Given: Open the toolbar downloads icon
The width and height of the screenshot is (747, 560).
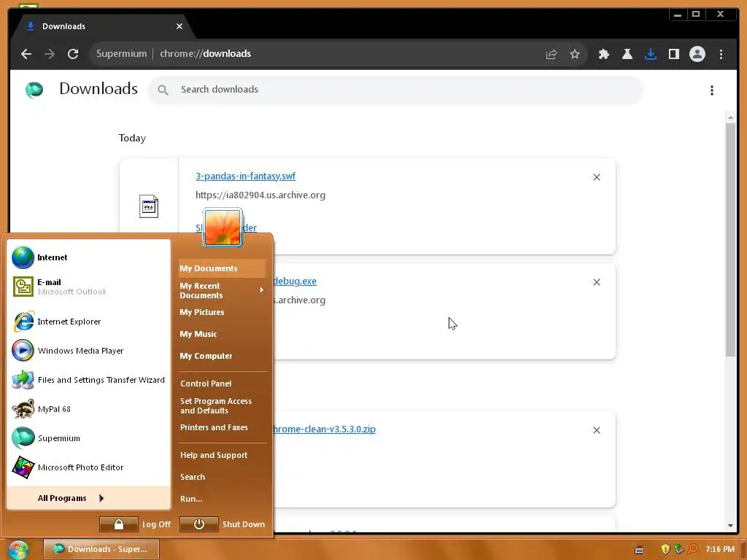Looking at the screenshot, I should 650,54.
